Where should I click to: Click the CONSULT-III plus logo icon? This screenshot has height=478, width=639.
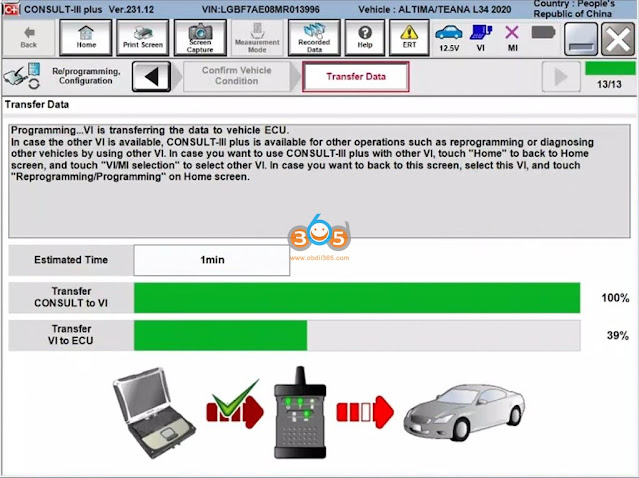[x=11, y=9]
